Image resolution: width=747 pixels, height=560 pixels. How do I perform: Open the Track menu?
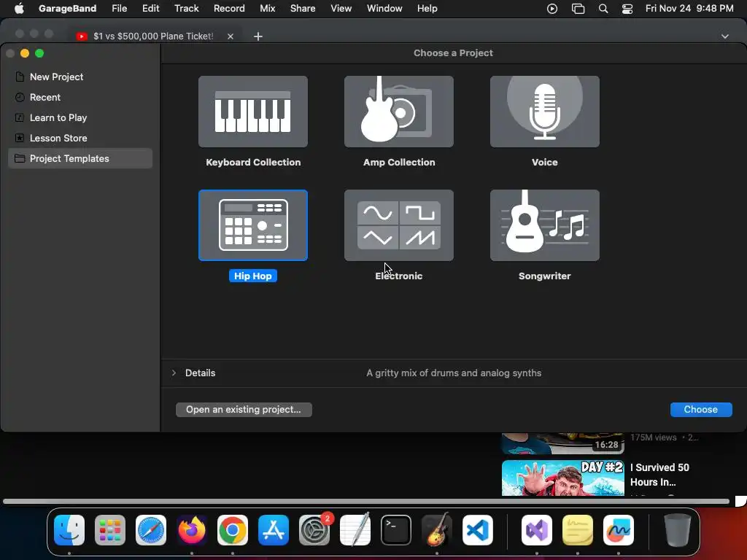[186, 8]
